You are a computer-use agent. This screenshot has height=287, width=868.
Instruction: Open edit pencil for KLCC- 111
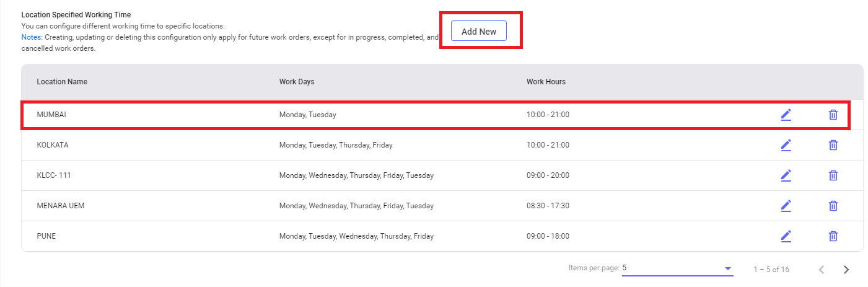pos(786,175)
